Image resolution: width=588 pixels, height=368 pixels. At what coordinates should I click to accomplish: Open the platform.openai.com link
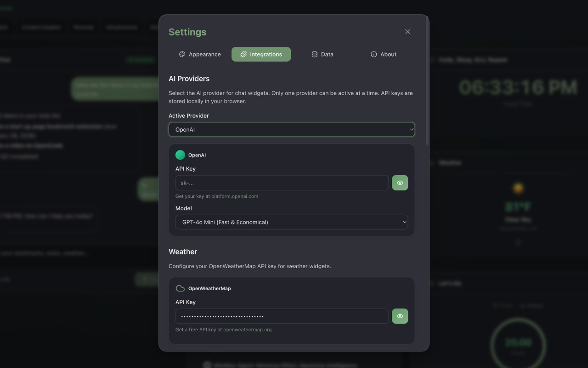(235, 196)
